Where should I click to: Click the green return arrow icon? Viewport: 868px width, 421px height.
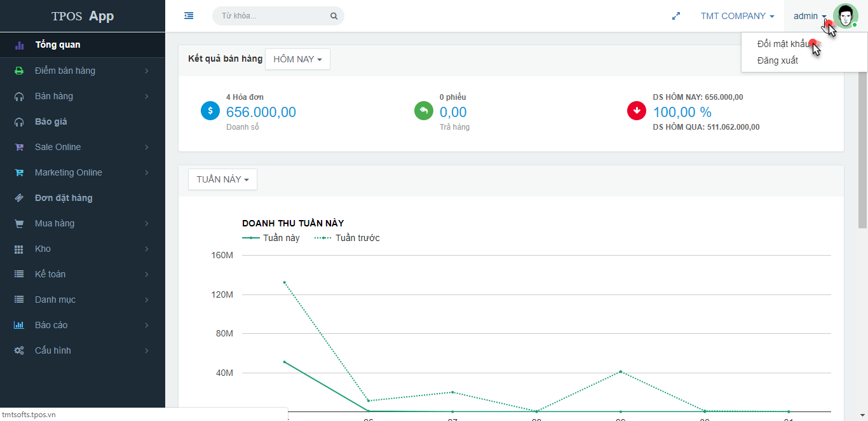tap(424, 111)
